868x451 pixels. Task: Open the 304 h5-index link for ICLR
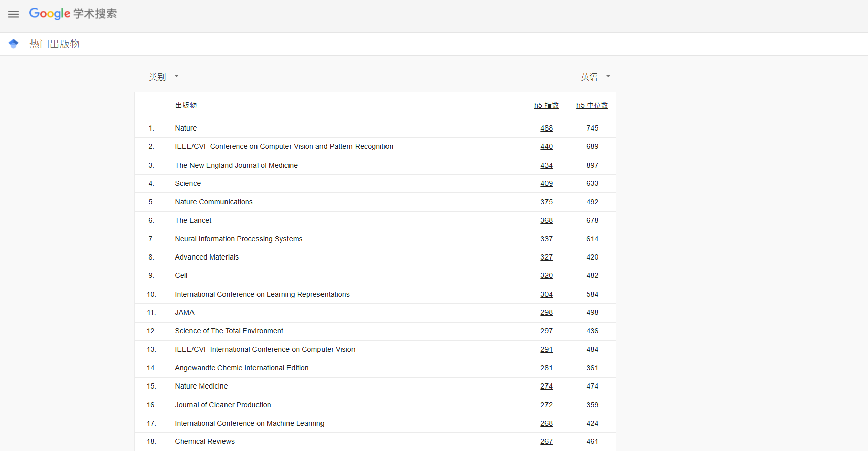546,294
